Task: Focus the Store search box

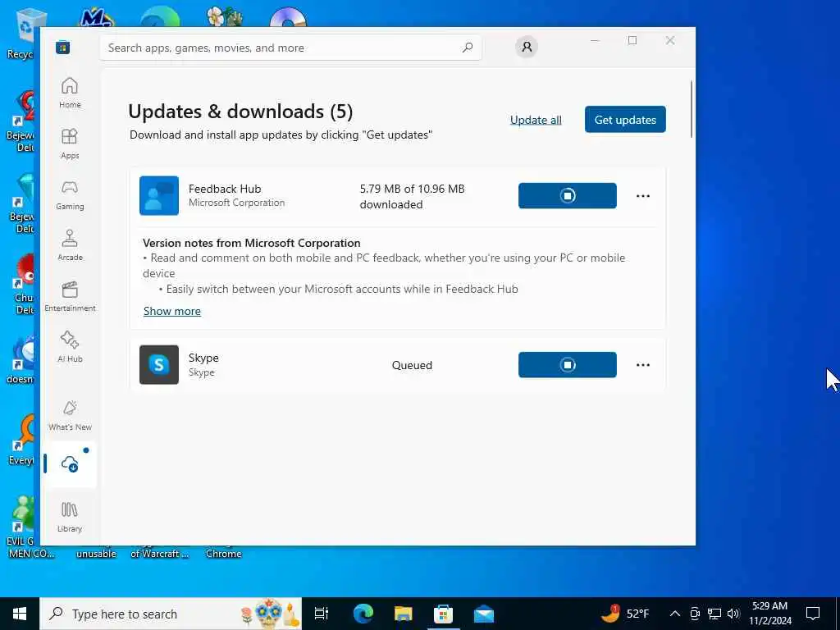Action: [x=290, y=48]
